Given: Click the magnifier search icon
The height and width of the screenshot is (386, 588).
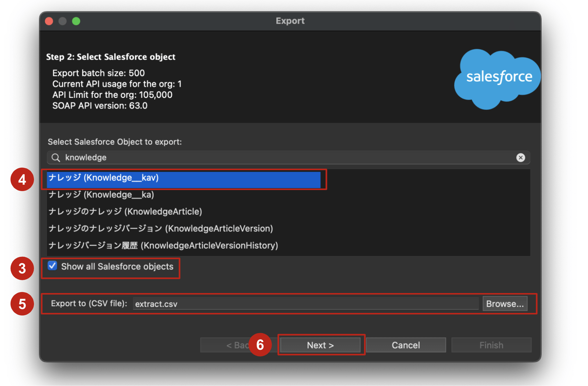Looking at the screenshot, I should pos(56,157).
